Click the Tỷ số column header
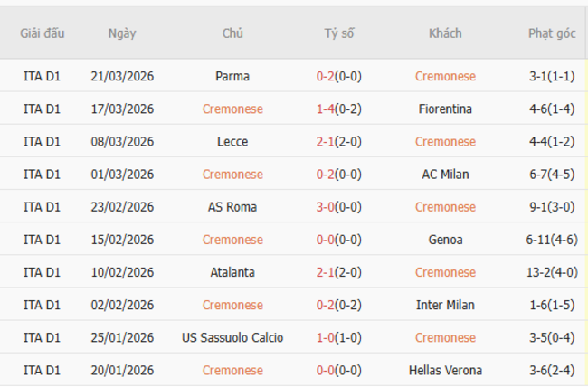 coord(339,33)
